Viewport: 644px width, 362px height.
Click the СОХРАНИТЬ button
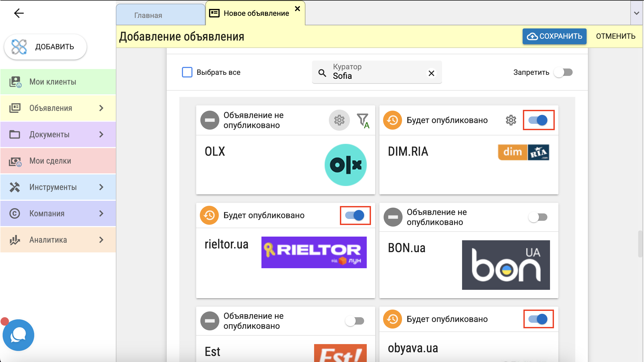pos(554,36)
